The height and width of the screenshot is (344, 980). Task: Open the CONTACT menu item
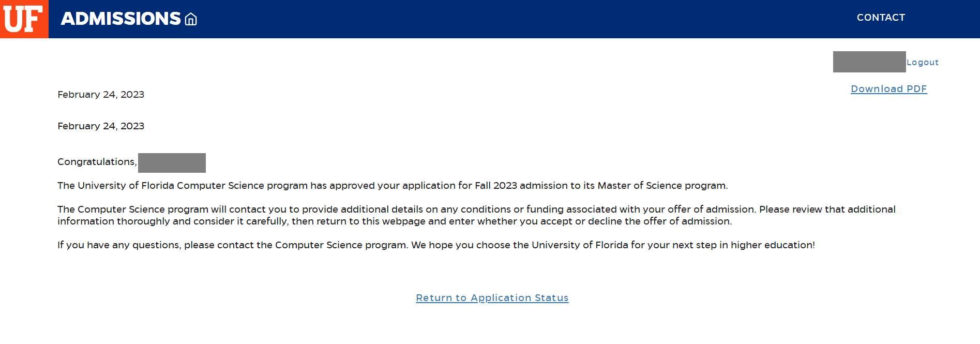(x=881, y=18)
